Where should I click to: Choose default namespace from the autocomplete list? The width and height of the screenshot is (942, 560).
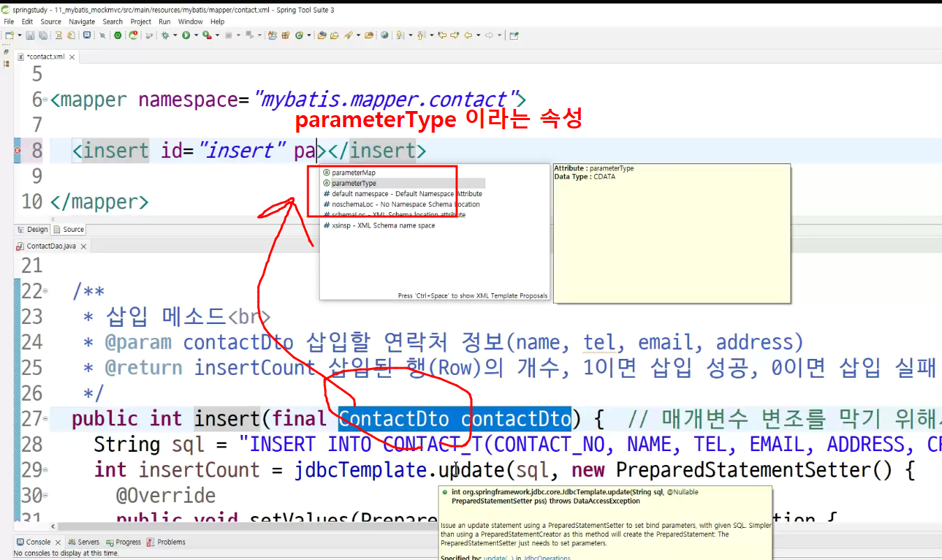403,193
